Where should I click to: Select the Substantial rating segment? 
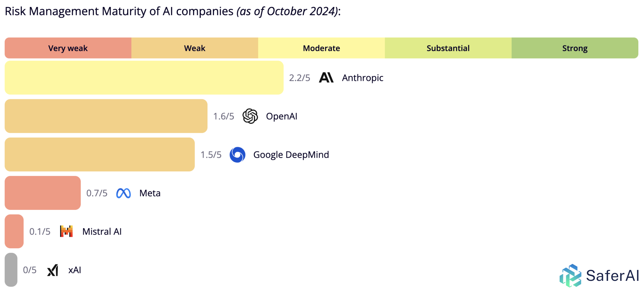tap(448, 48)
